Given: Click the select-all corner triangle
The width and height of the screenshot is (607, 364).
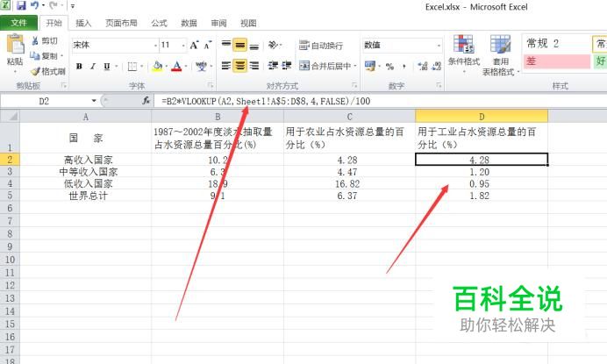Looking at the screenshot, I should [13, 116].
